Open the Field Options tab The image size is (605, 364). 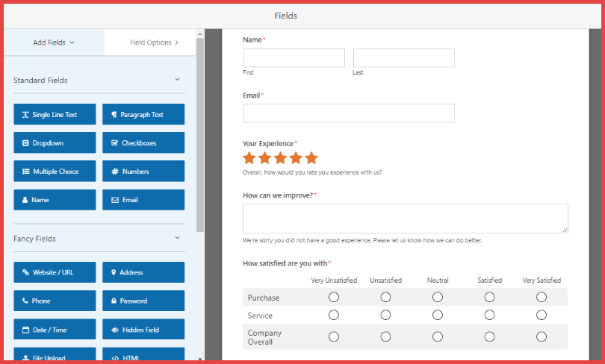[154, 43]
